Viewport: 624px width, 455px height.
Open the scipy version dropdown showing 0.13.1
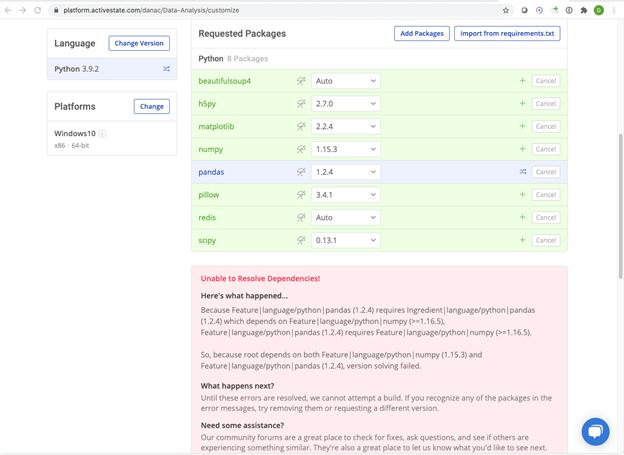(345, 240)
